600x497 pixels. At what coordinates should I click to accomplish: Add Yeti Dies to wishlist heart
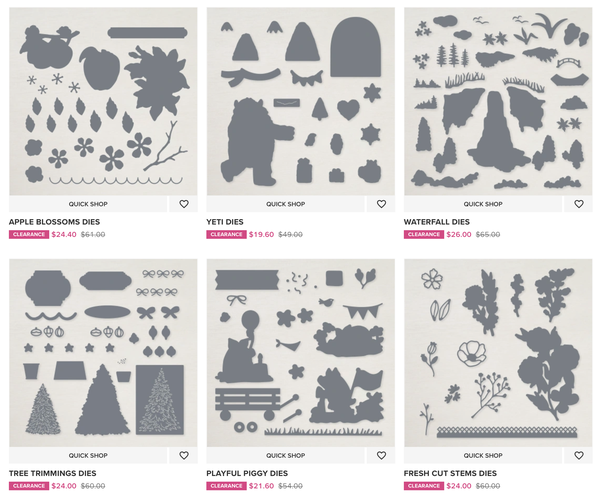381,204
